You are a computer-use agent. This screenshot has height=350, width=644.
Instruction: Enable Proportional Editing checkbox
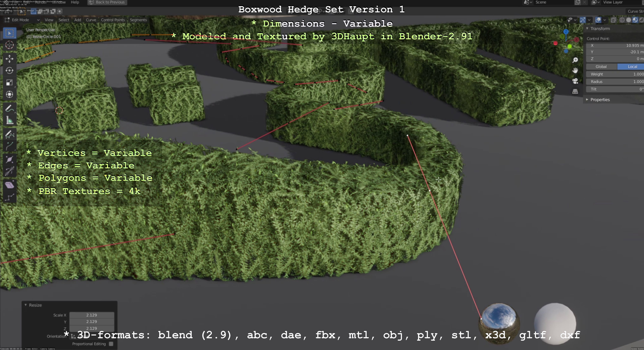point(111,344)
